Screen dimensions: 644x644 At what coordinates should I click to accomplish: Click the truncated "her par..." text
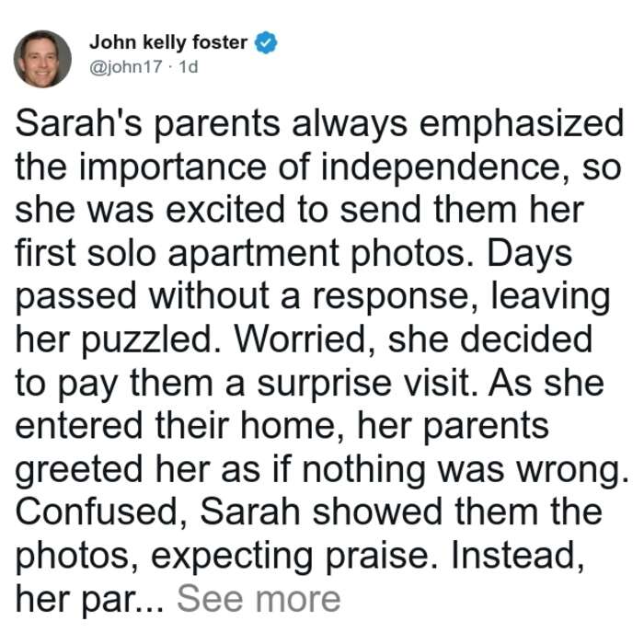tap(89, 601)
